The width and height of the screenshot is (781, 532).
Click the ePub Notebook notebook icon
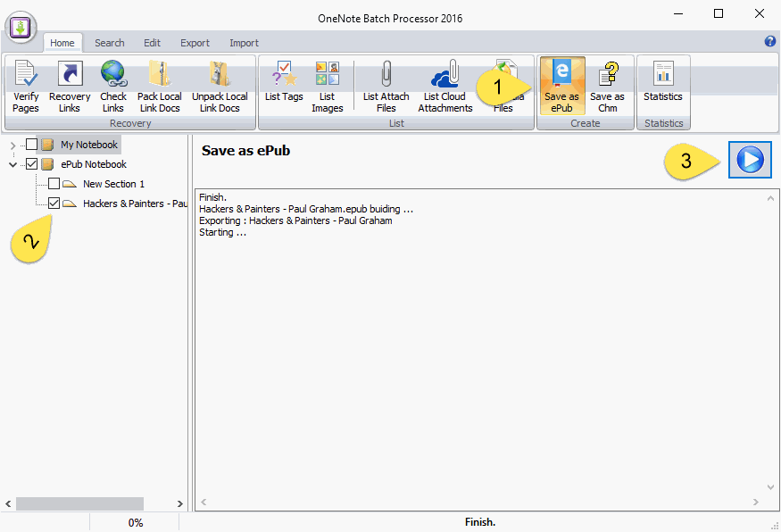coord(47,164)
